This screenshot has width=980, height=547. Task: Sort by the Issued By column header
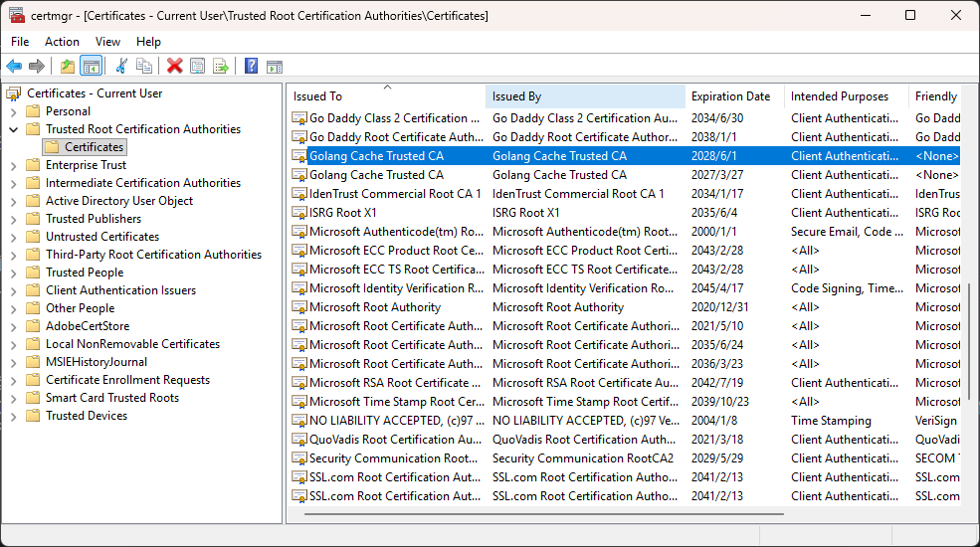tap(517, 96)
